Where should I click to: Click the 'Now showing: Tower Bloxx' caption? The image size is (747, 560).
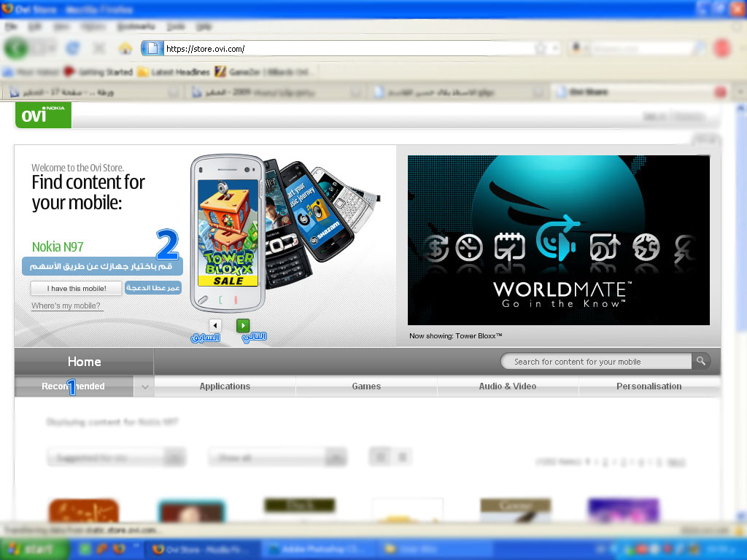(456, 335)
